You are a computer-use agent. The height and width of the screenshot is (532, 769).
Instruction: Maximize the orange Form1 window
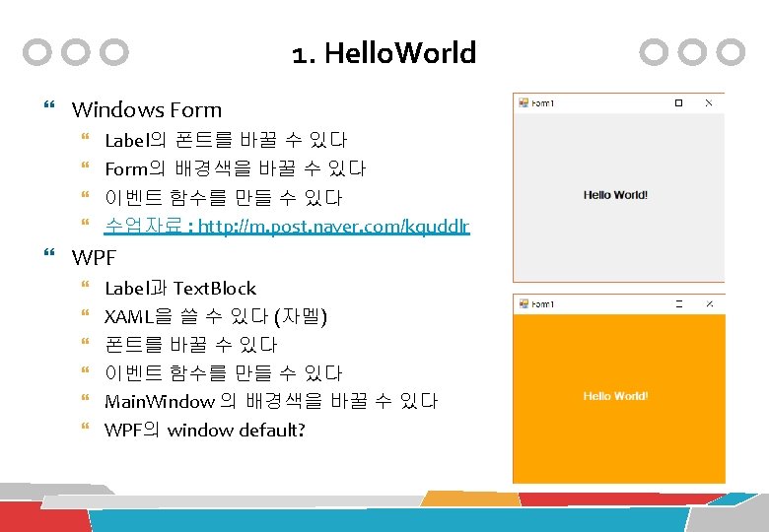click(x=679, y=303)
